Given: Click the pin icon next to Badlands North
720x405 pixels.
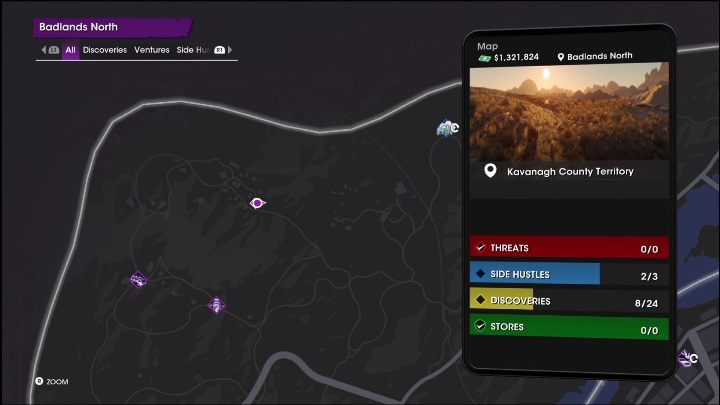Looking at the screenshot, I should 561,57.
